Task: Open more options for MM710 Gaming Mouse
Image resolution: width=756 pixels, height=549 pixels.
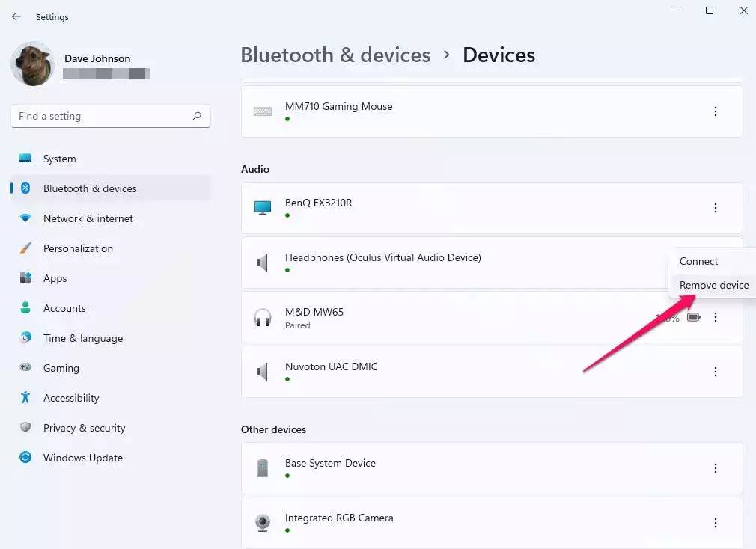Action: click(x=715, y=111)
